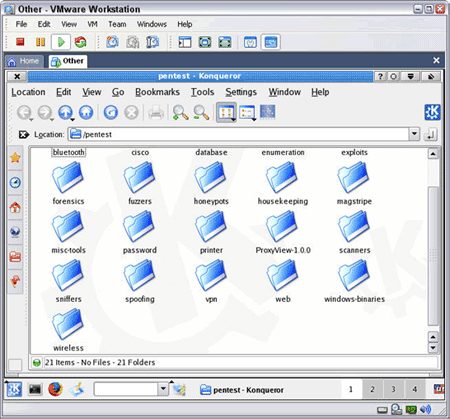Reload the current Konqueror location
Viewport: 450px width, 419px height.
(x=110, y=112)
